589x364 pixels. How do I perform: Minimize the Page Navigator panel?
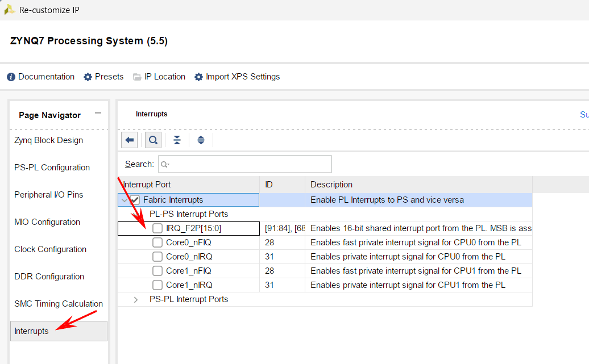pyautogui.click(x=98, y=113)
